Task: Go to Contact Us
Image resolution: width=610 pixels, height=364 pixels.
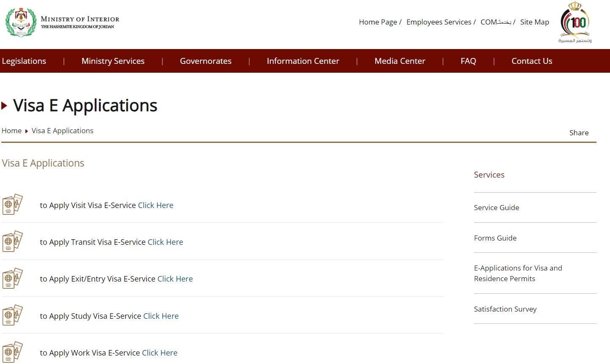Action: click(x=532, y=61)
